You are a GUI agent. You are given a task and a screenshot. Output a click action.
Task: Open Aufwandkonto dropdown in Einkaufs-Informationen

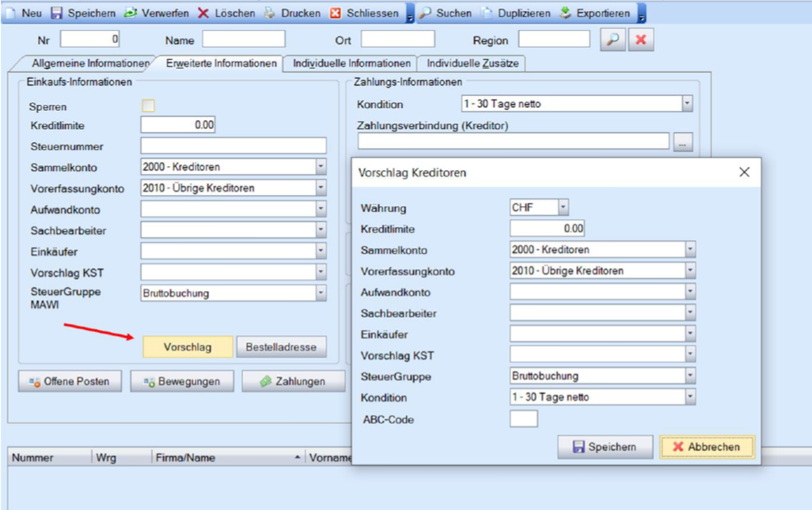point(321,209)
